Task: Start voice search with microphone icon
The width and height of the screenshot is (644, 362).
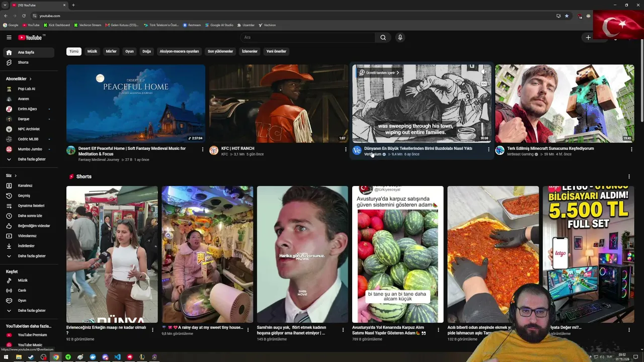Action: click(x=400, y=37)
